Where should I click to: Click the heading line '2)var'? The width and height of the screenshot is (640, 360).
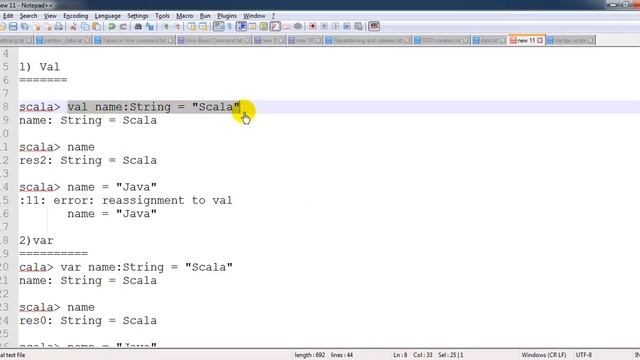pyautogui.click(x=36, y=240)
